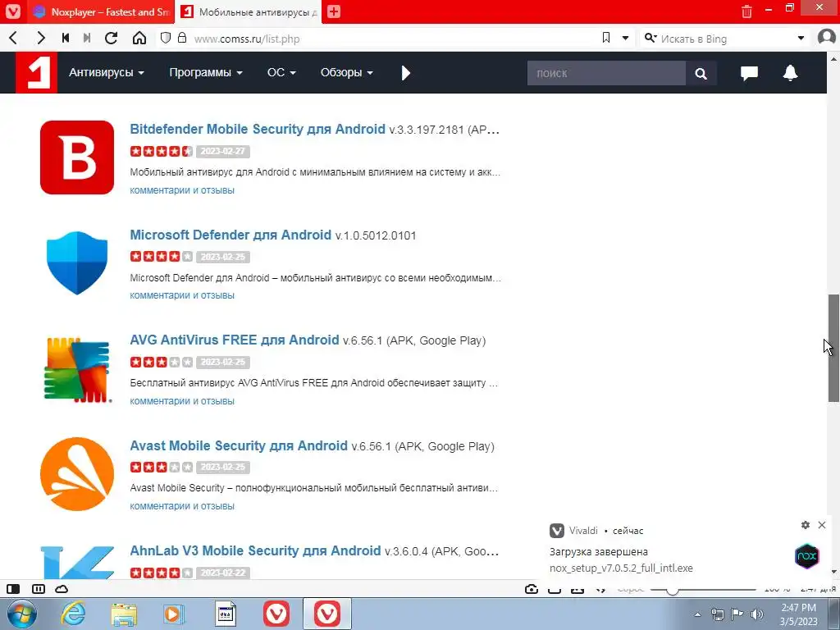
Task: Launch Internet Explorer from taskbar
Action: click(73, 614)
